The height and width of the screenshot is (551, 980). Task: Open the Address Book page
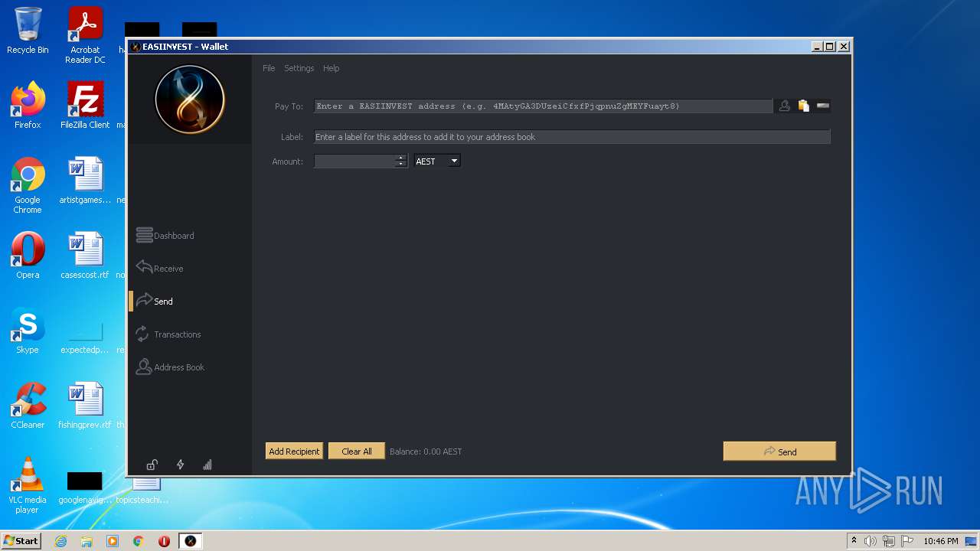click(170, 367)
